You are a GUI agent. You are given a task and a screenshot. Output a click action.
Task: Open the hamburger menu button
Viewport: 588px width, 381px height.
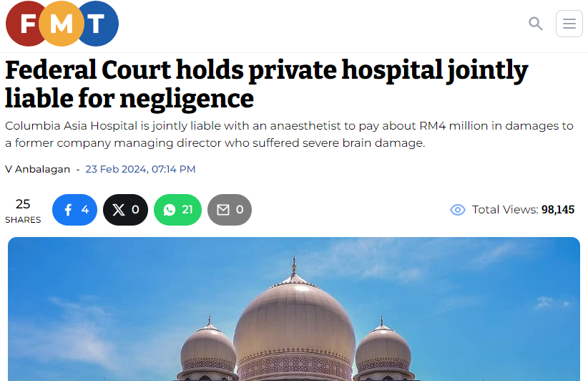pos(569,24)
